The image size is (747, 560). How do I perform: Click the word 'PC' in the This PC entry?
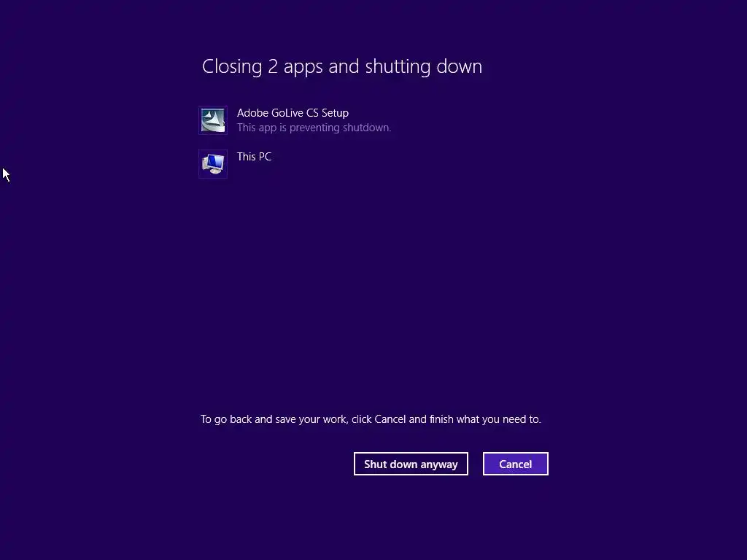265,157
